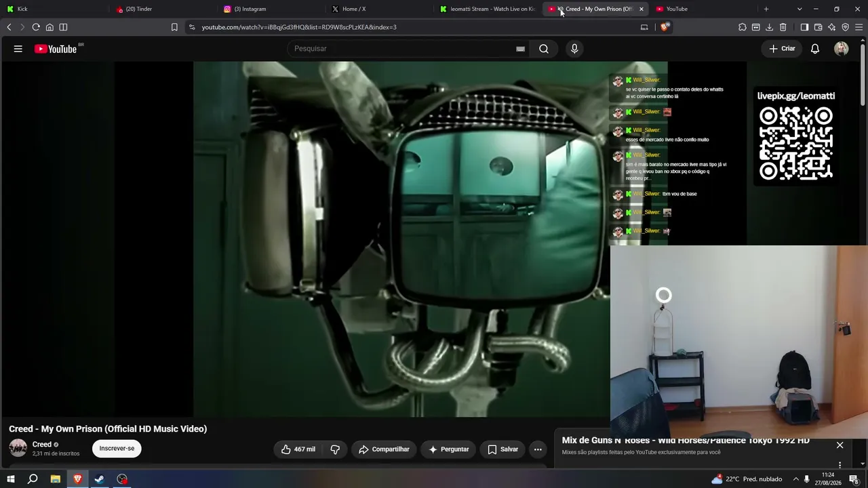Subscribe with the Inscrever-se button
Screen dimensions: 868x488
click(117, 448)
